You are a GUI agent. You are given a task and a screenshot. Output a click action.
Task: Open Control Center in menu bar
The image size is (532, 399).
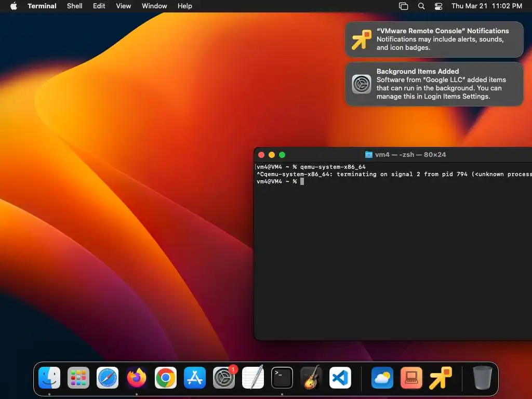pyautogui.click(x=438, y=6)
